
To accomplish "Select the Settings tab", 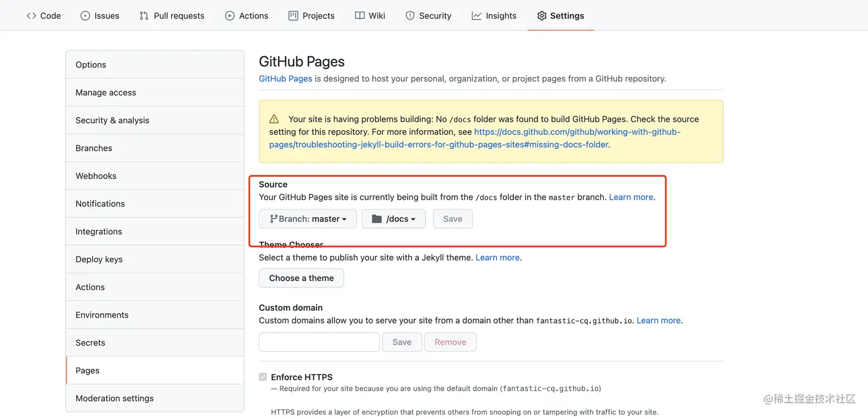I will 560,15.
